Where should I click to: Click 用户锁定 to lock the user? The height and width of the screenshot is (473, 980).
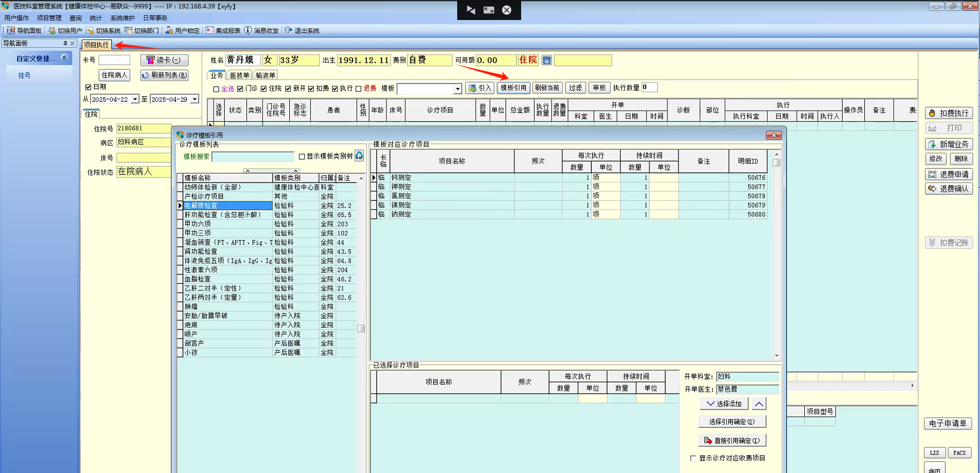(182, 31)
